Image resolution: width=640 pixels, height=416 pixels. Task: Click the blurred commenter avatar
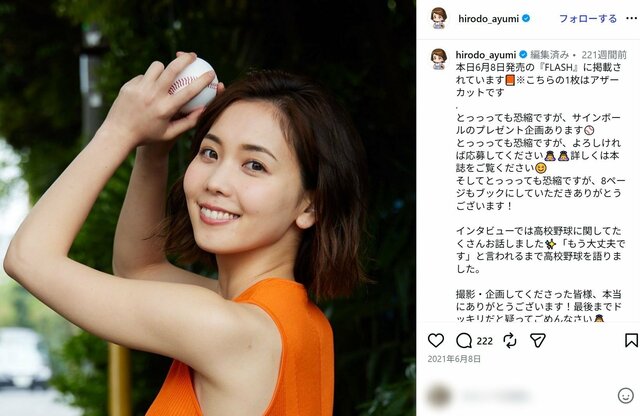click(439, 395)
